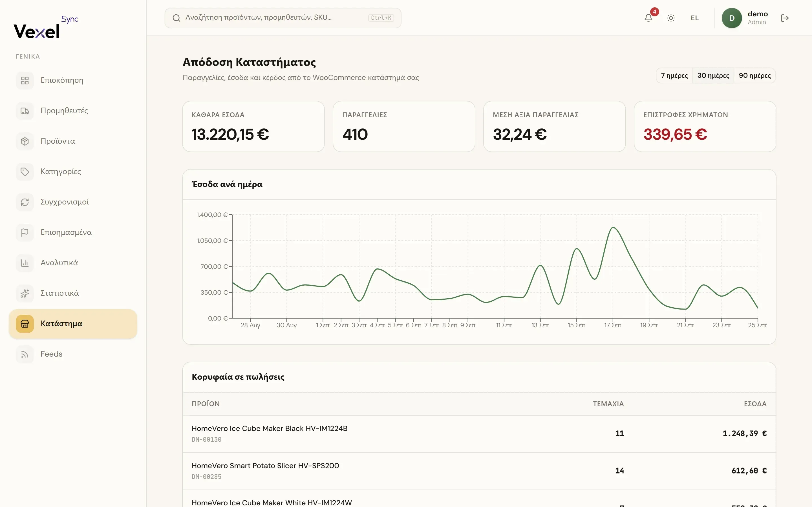
Task: Open the demo Admin user avatar
Action: point(731,18)
